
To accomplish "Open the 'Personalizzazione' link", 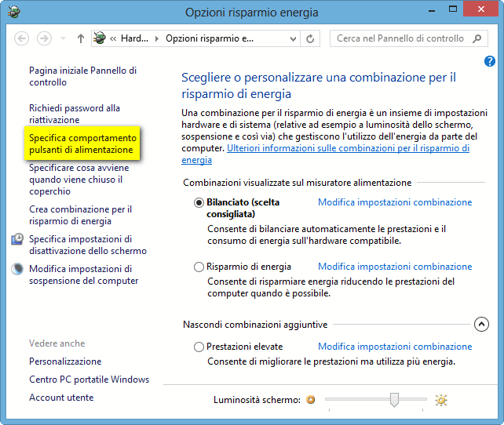I will [65, 361].
